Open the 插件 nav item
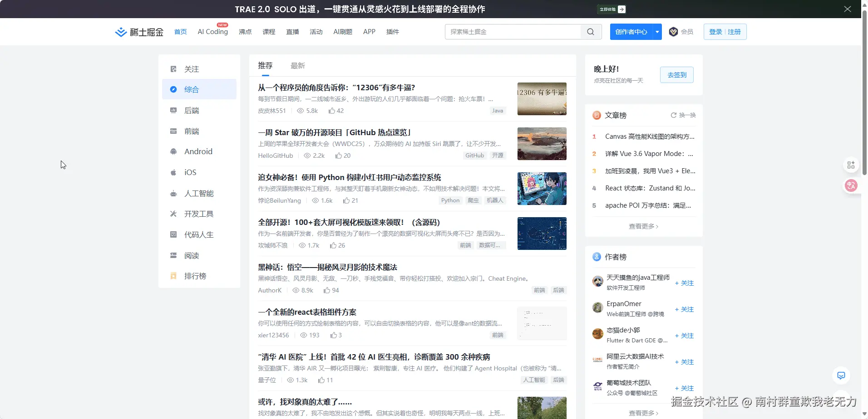This screenshot has height=419, width=868. coord(393,32)
